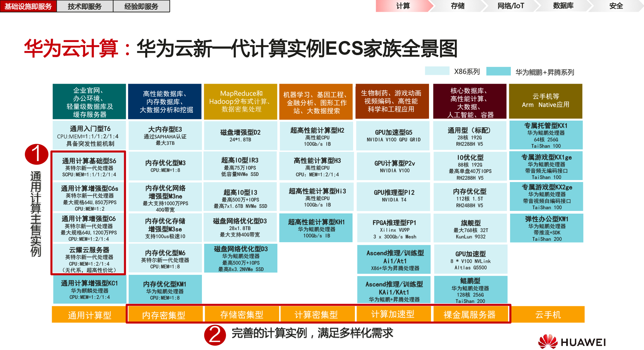Click the X86系列 legend color swatch
This screenshot has width=644, height=350.
pos(437,71)
